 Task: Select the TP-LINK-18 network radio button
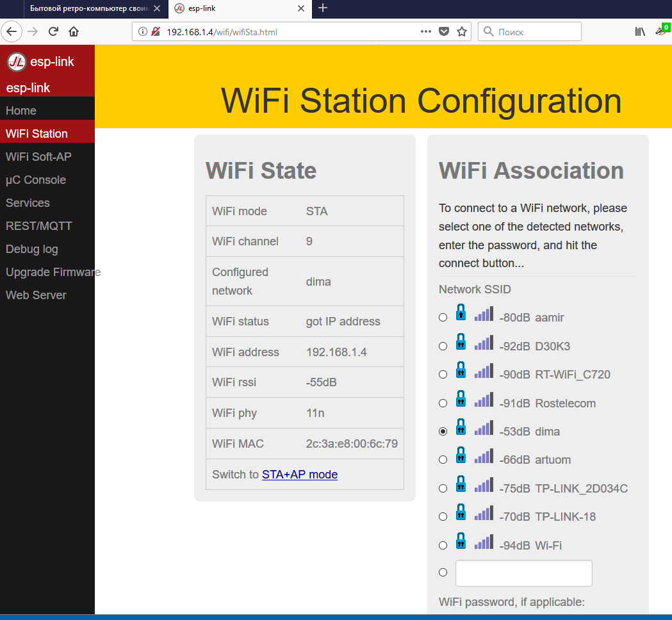tap(443, 517)
